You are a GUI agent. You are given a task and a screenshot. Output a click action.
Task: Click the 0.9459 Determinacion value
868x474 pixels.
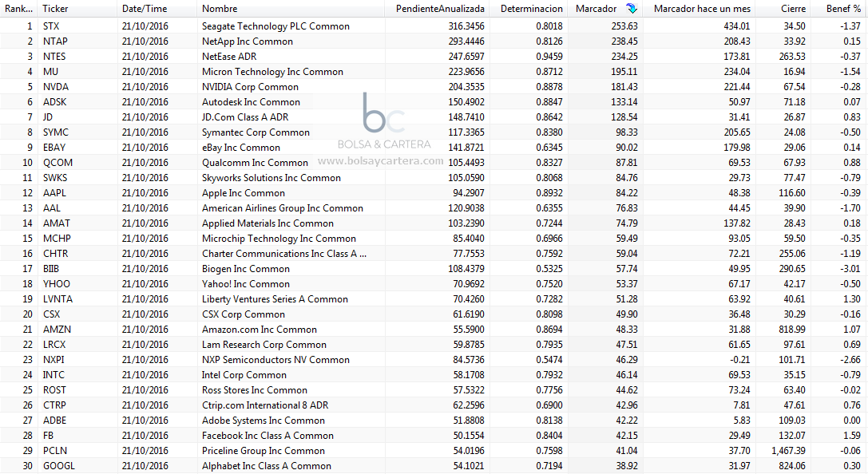(549, 57)
